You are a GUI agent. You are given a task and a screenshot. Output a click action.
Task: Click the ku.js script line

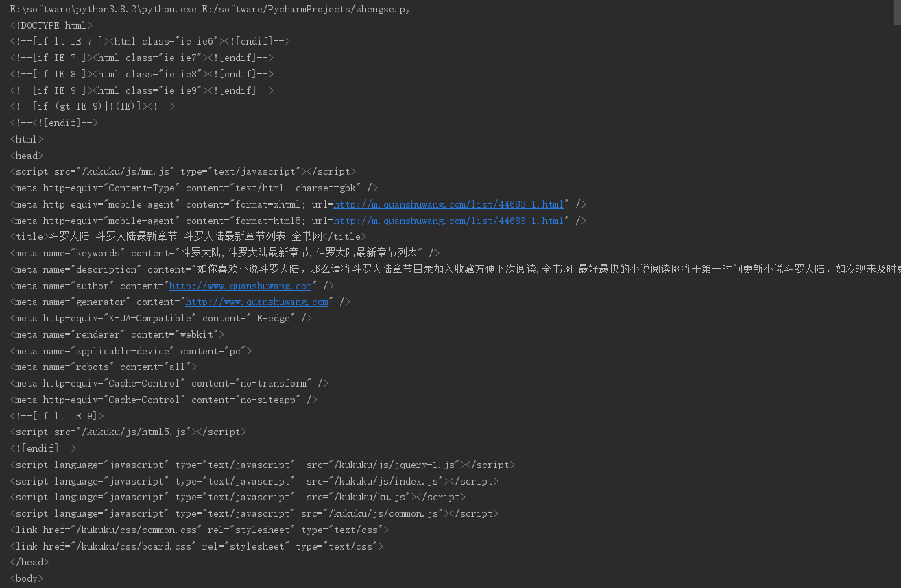(x=238, y=497)
